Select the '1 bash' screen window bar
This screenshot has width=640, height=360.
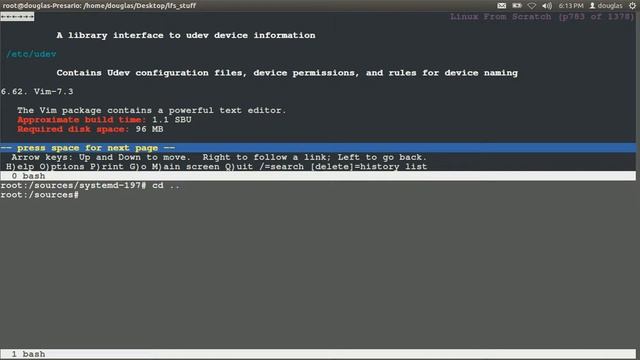pos(318,354)
